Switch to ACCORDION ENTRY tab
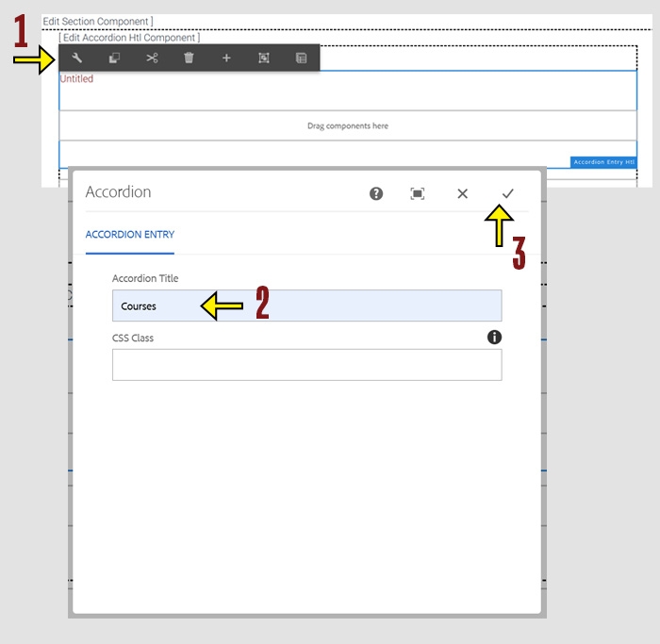Screen dimensions: 660x644 click(130, 235)
